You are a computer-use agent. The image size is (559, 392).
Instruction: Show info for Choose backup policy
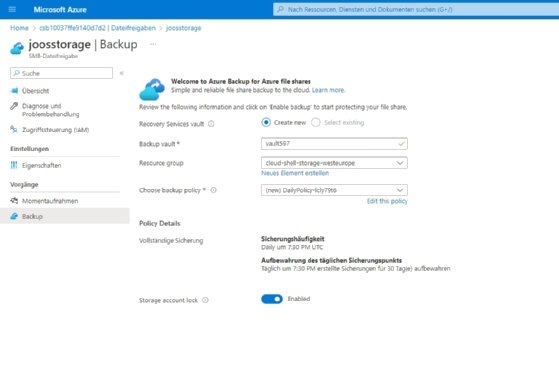[214, 190]
